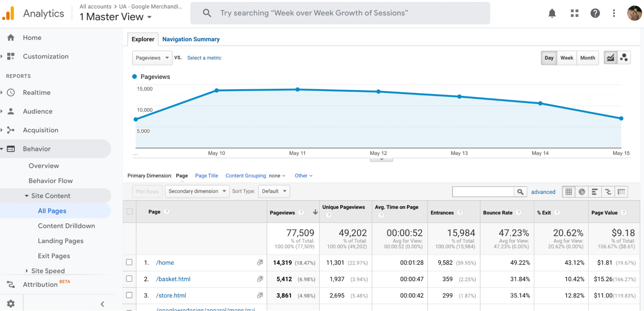Click the Page Title dimension link
Viewport: 644px width, 311px height.
pos(207,176)
